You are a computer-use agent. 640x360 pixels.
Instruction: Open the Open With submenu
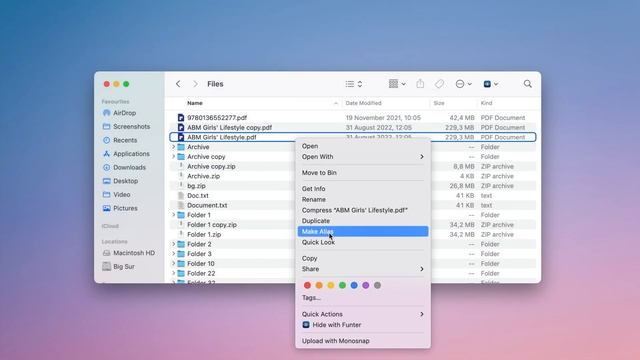point(363,157)
